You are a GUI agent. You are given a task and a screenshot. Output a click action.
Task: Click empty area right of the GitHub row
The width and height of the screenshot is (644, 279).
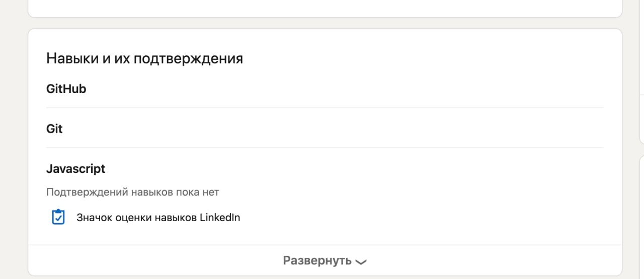(x=352, y=89)
